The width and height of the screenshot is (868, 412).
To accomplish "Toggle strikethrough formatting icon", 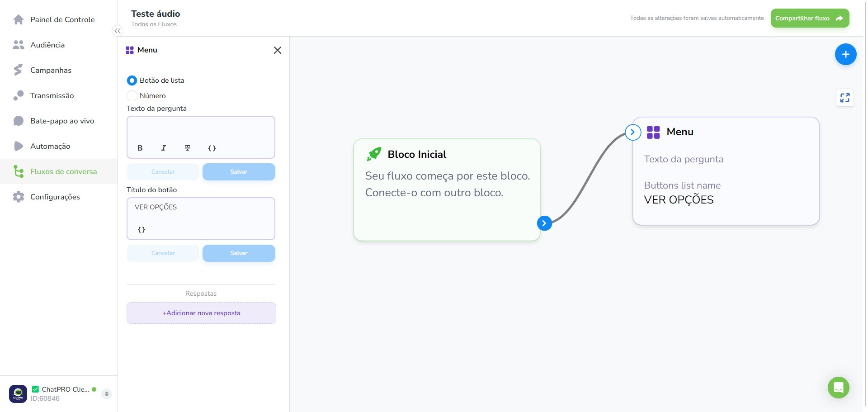I will click(x=188, y=148).
